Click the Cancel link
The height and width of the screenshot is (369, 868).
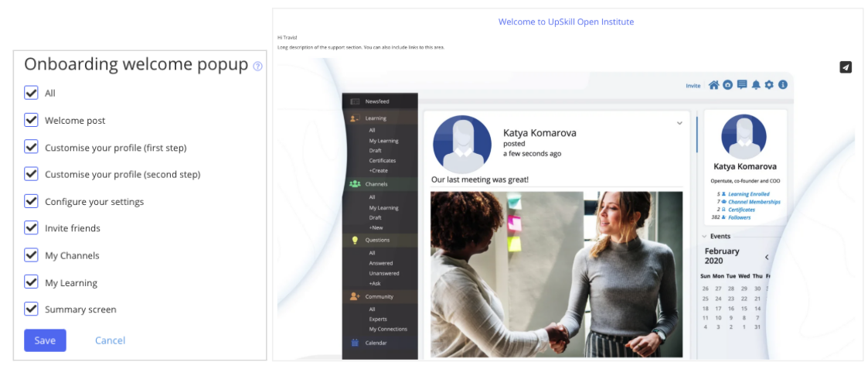tap(111, 340)
